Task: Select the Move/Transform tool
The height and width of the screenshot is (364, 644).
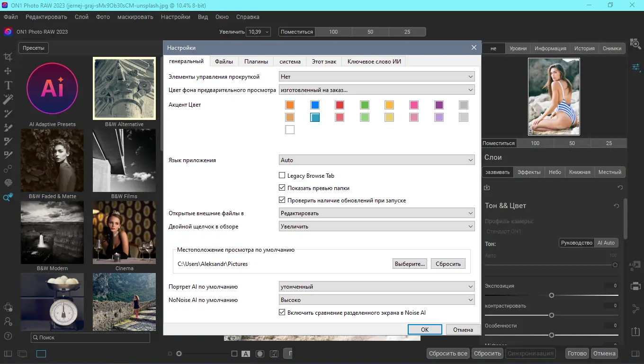Action: (x=8, y=71)
